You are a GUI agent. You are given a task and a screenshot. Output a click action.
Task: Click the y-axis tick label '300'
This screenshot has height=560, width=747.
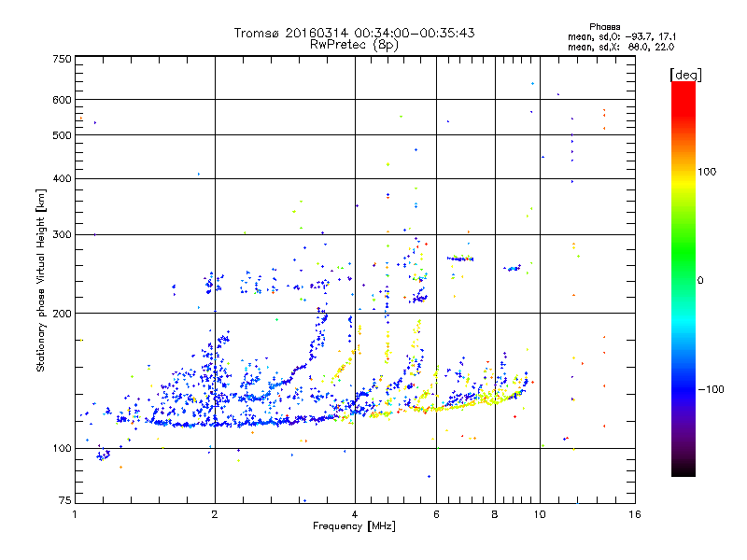tap(62, 234)
